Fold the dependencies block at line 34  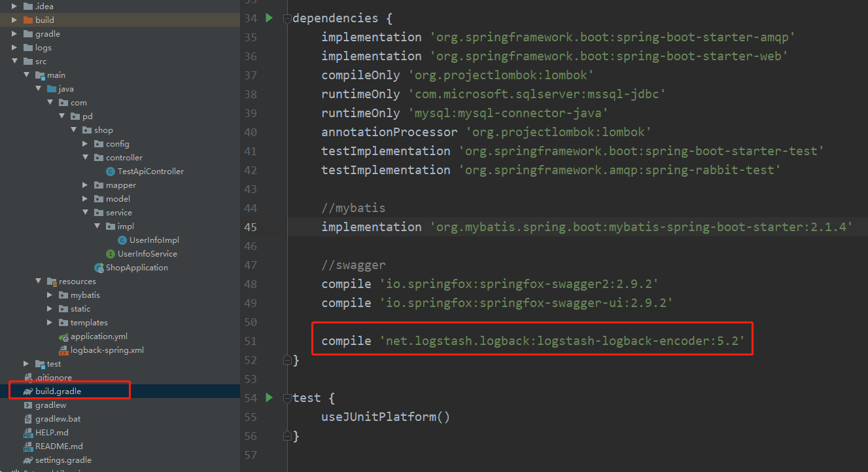pos(286,18)
